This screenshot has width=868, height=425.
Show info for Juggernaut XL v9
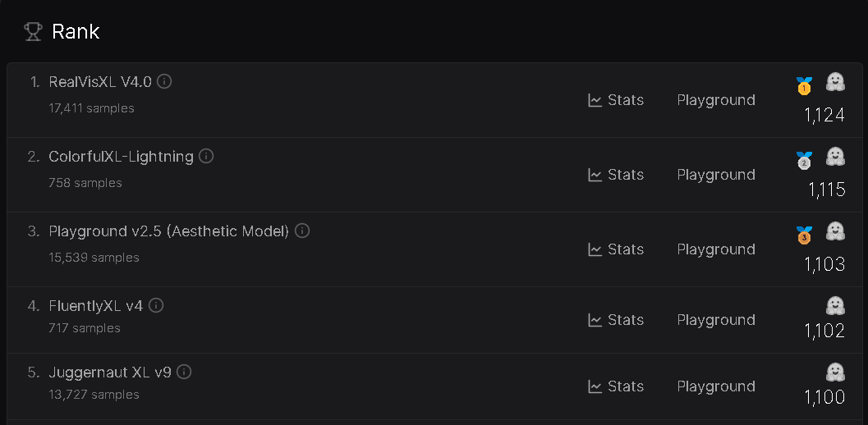(x=184, y=372)
